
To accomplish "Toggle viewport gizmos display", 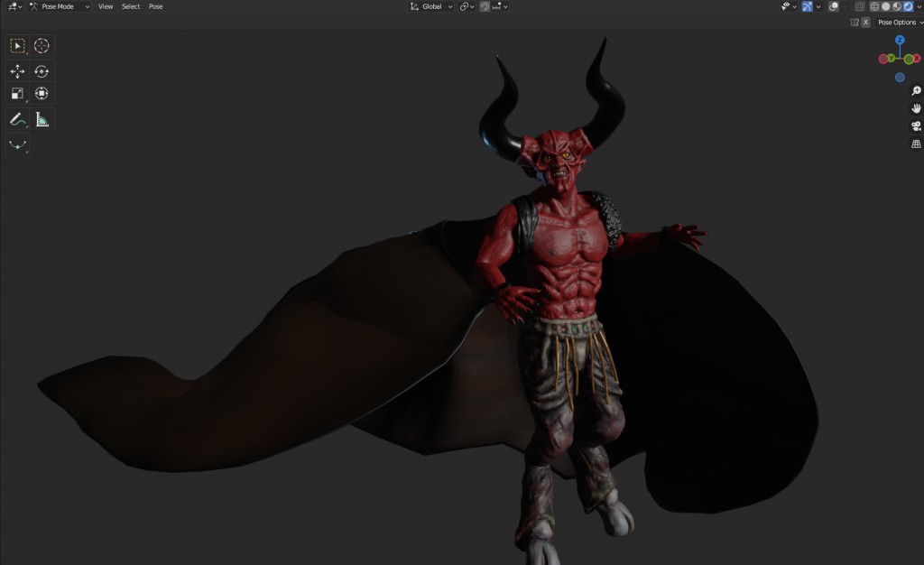I will pyautogui.click(x=808, y=6).
